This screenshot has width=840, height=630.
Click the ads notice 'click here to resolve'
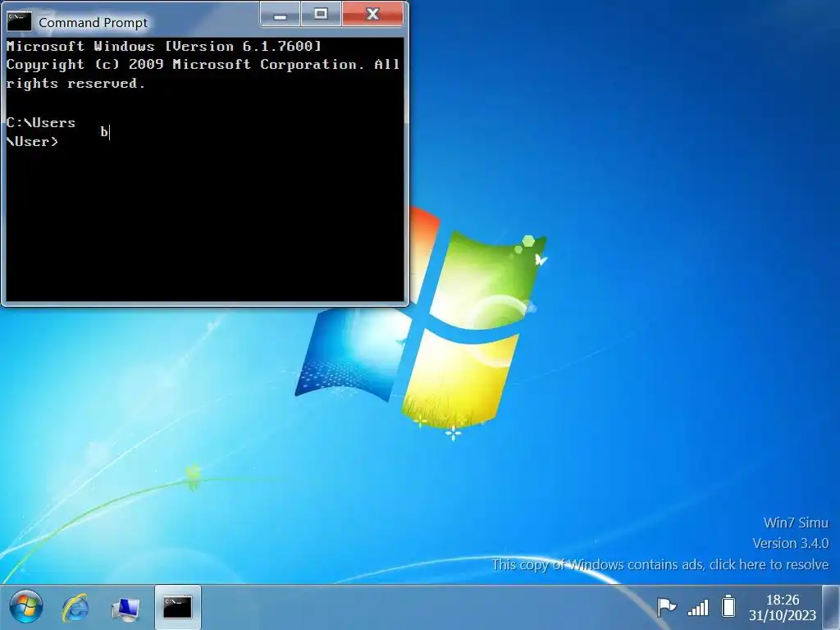coord(769,564)
